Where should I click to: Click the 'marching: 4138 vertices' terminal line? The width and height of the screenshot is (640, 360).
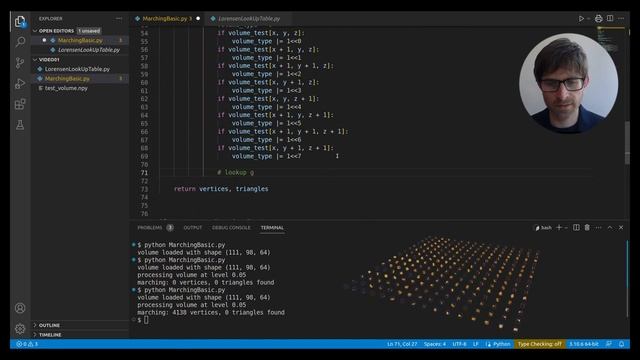click(211, 312)
